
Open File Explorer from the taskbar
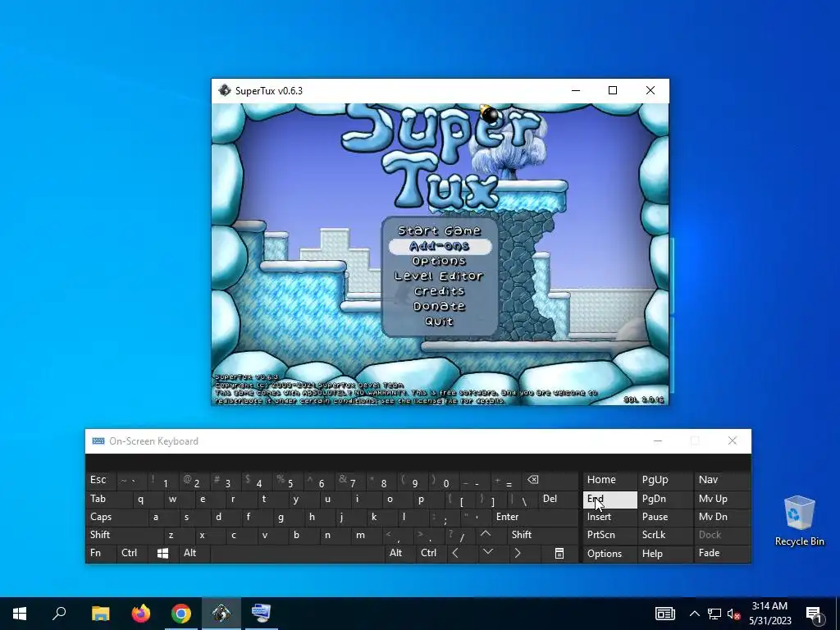[100, 614]
